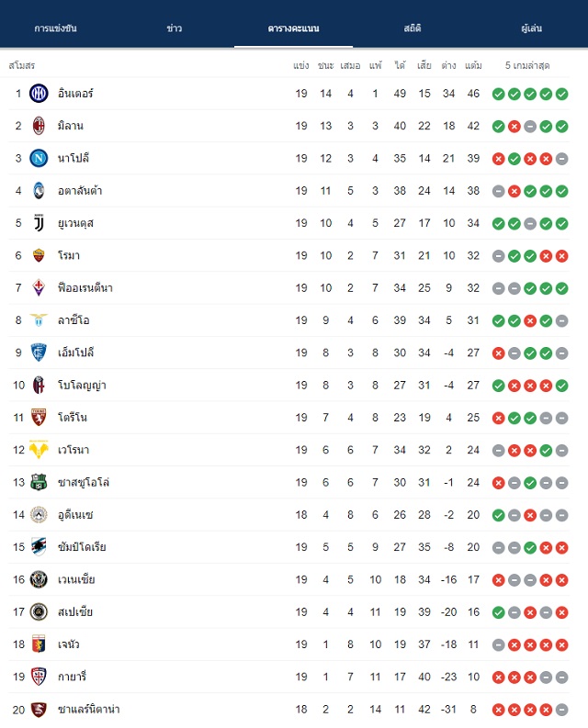Click the AC Milan club crest
The image size is (588, 728).
39,126
